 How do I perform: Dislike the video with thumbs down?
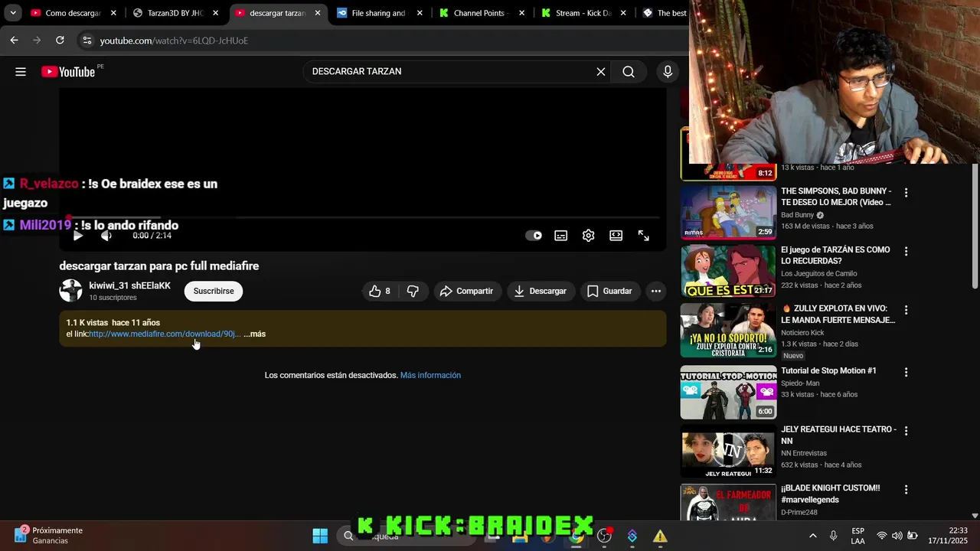coord(413,291)
